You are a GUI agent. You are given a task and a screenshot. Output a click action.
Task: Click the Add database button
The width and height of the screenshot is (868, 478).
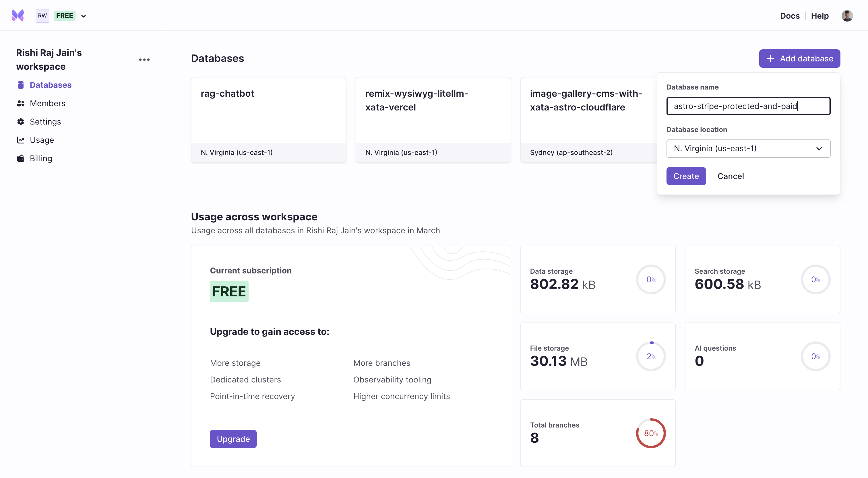799,59
